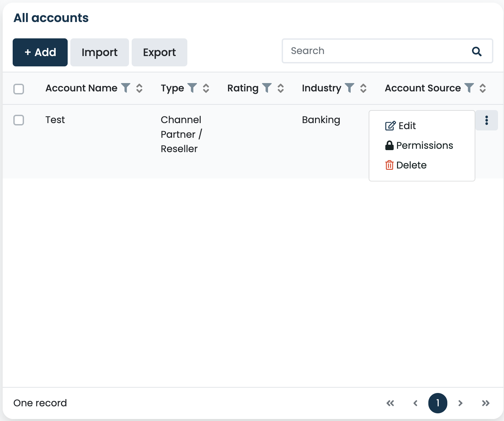Image resolution: width=504 pixels, height=421 pixels.
Task: Sort the Type column
Action: pyautogui.click(x=206, y=88)
